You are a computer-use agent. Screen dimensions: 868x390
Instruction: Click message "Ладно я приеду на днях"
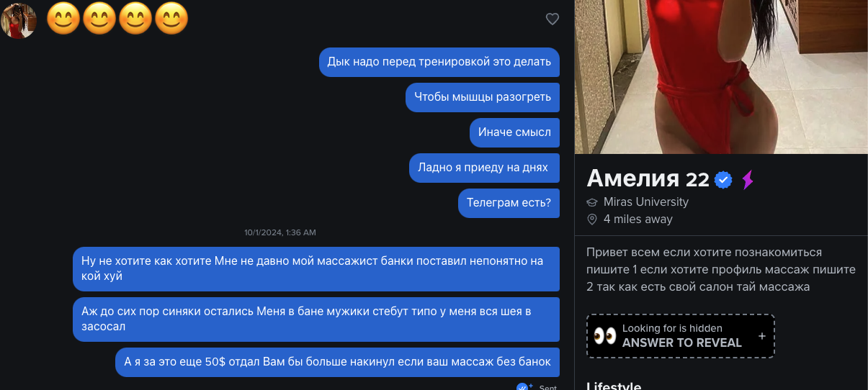[x=484, y=168]
